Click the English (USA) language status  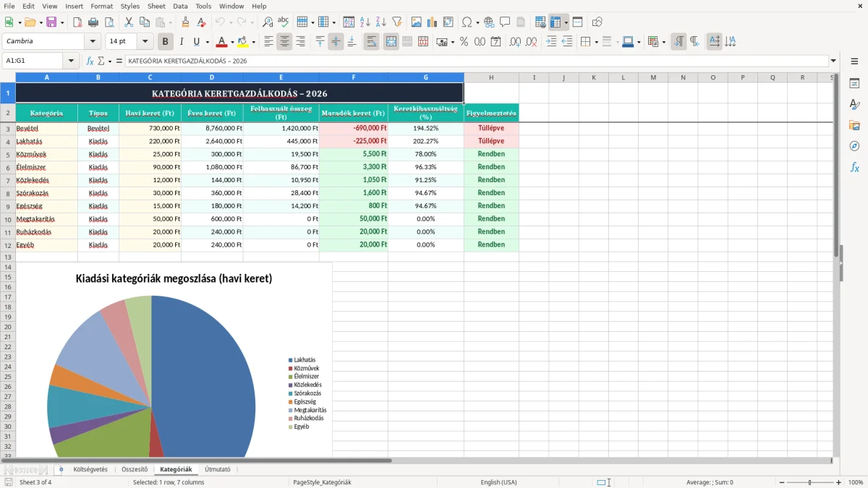pos(498,482)
